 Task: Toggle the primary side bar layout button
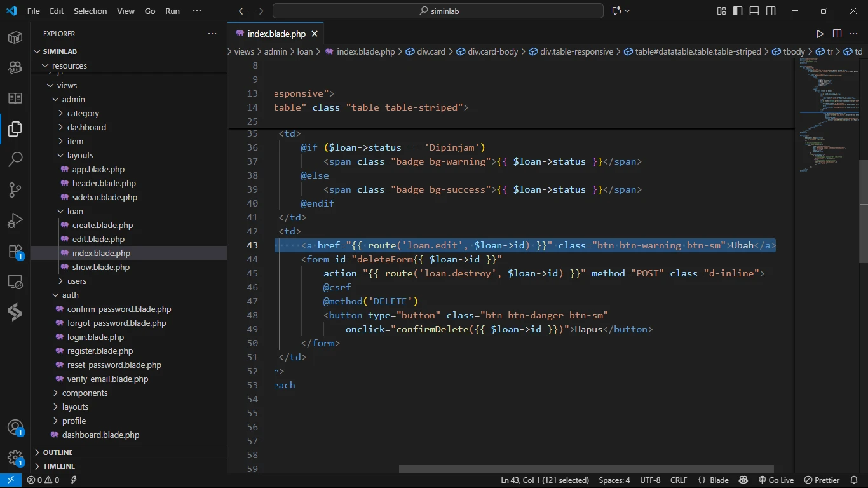pos(738,11)
